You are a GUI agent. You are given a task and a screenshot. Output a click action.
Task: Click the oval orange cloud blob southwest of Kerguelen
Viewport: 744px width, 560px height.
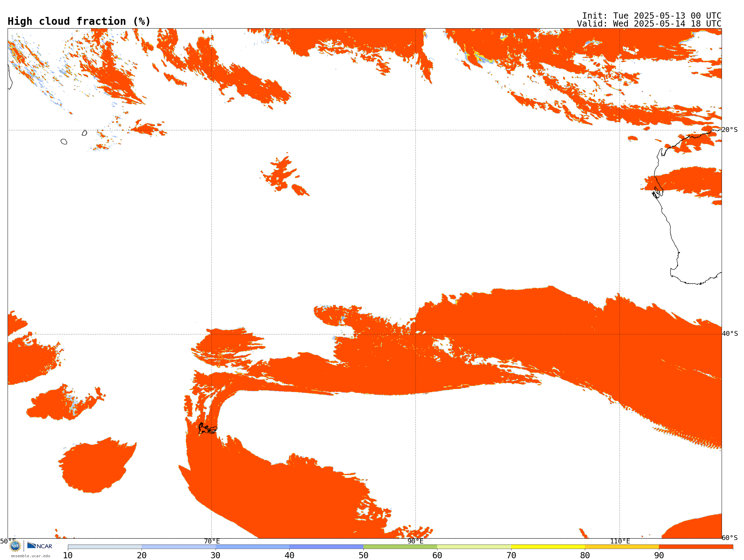point(97,465)
